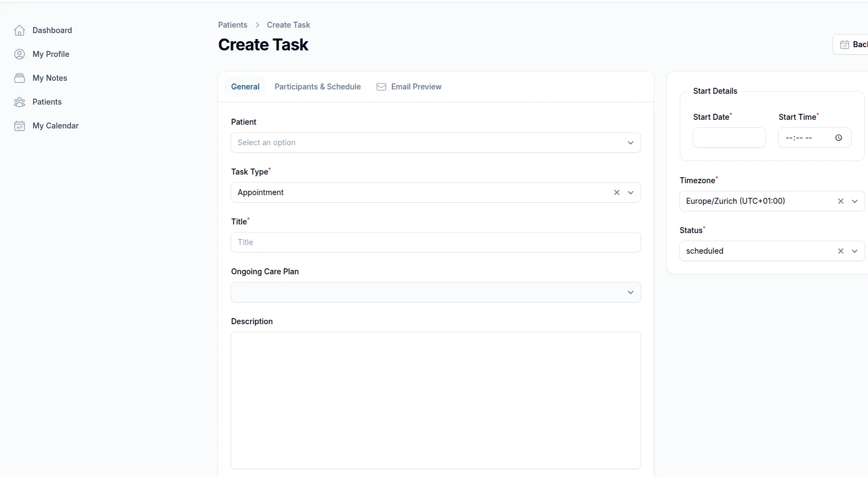Select the General tab
The height and width of the screenshot is (477, 868).
(245, 87)
